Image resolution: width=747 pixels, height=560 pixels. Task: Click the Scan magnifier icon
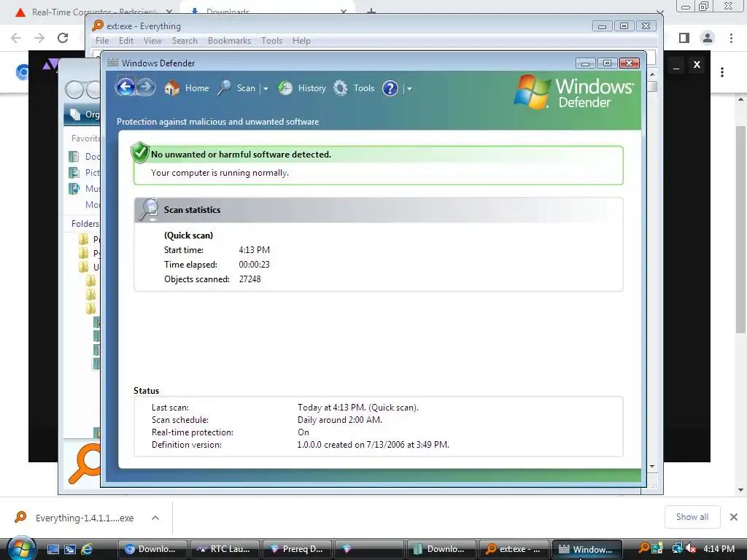click(x=224, y=88)
